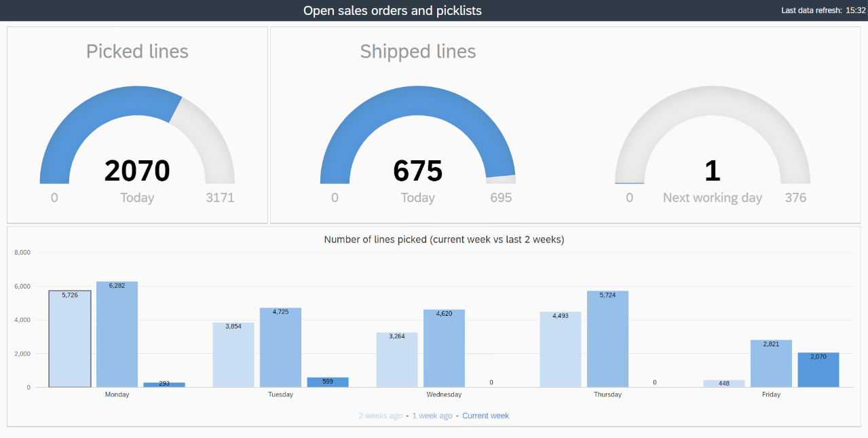Select Thursday's bar labeled 4,493
Screen dimensions: 868x438
click(561, 350)
